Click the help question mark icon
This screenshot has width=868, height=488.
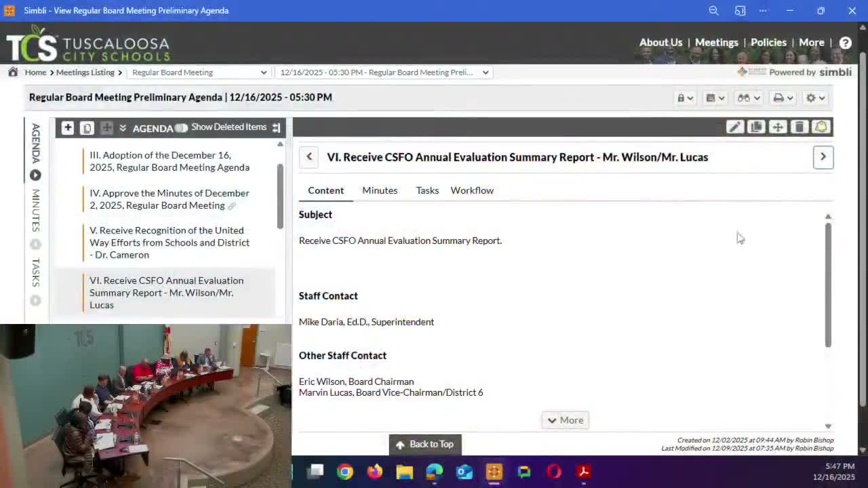846,43
